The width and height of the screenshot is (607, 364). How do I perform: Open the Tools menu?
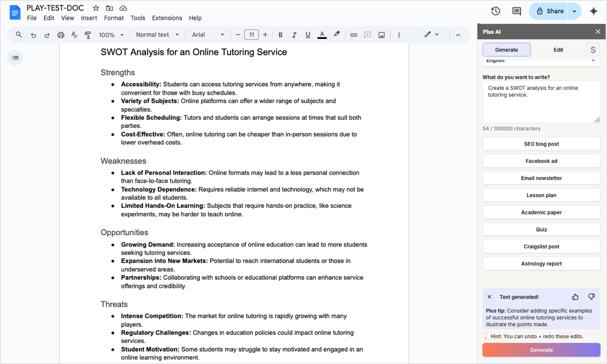point(138,18)
